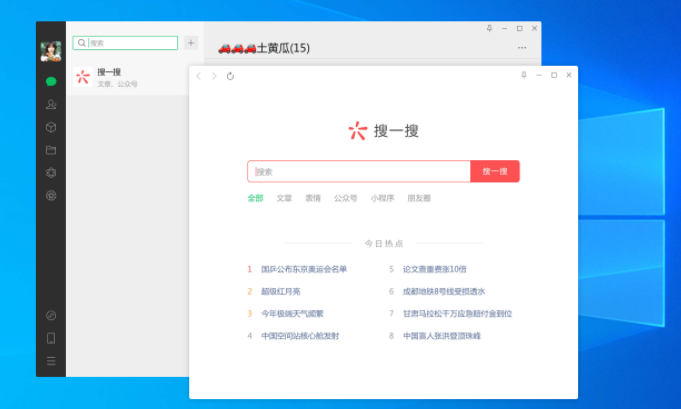Open the Chats tab in WeChat sidebar
The height and width of the screenshot is (409, 681).
51,82
